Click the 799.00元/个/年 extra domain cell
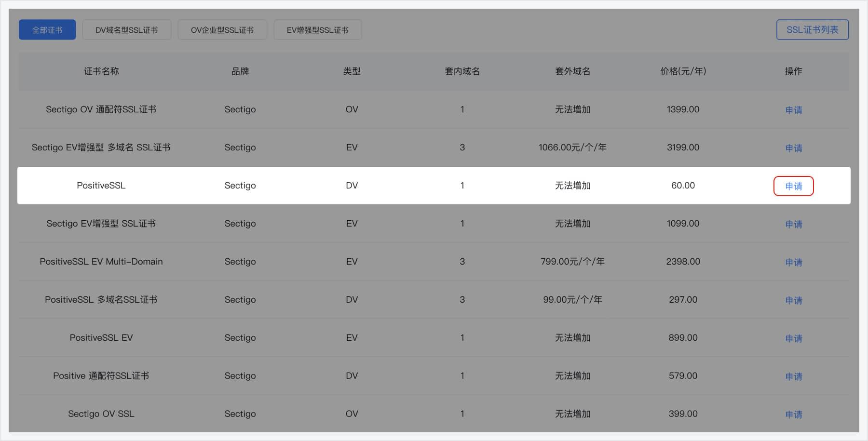The width and height of the screenshot is (868, 441). pos(573,262)
